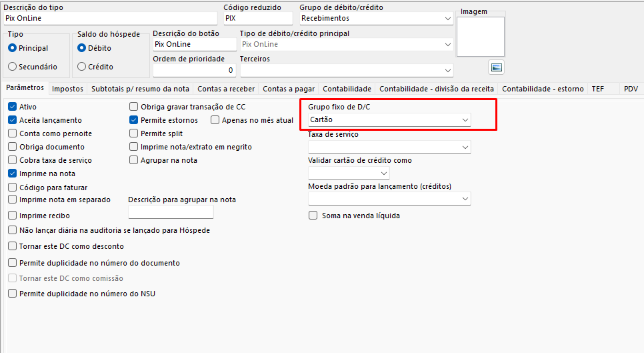
Task: Focus the Descrição para agrupar na nota field
Action: [x=171, y=212]
